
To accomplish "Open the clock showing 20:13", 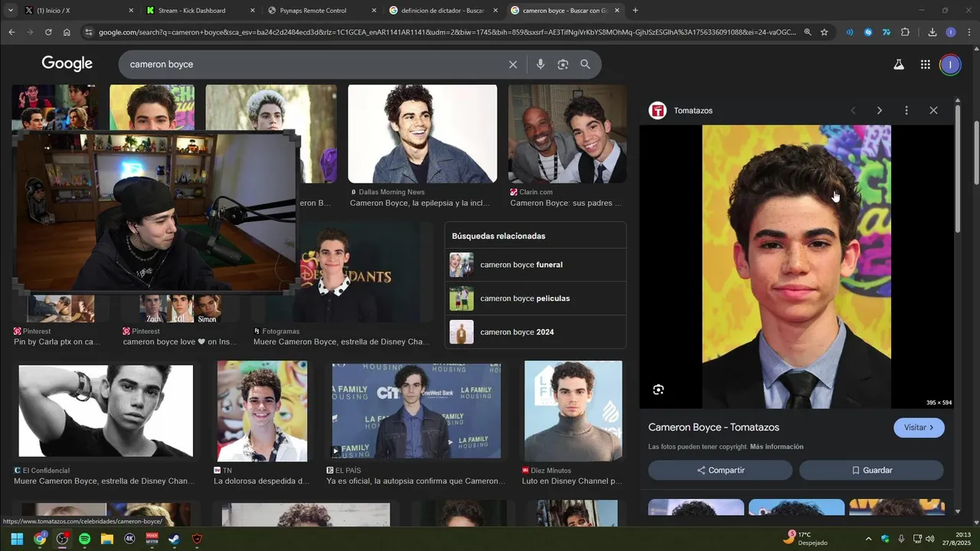I will [956, 539].
